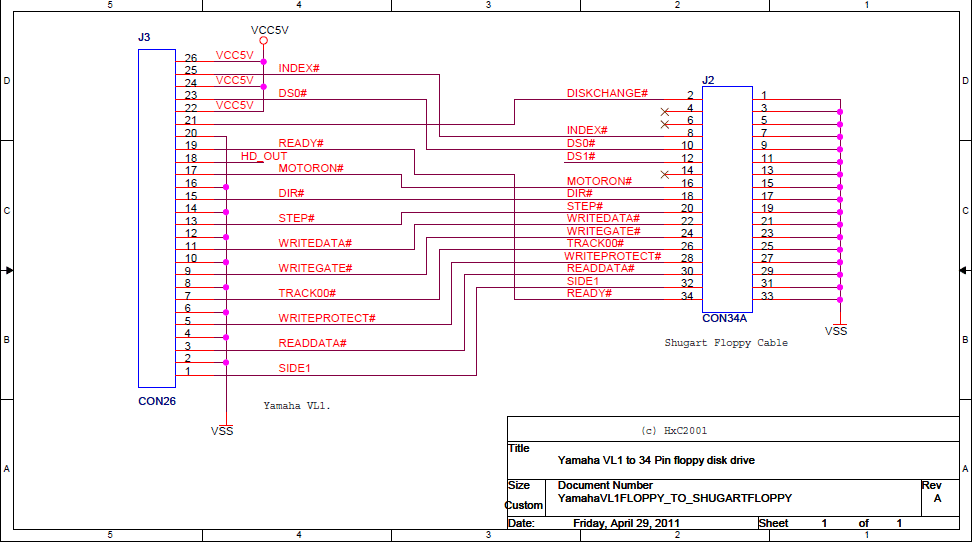The image size is (973, 543).
Task: Select the '(c) HxC2001' copyright text
Action: coord(673,431)
